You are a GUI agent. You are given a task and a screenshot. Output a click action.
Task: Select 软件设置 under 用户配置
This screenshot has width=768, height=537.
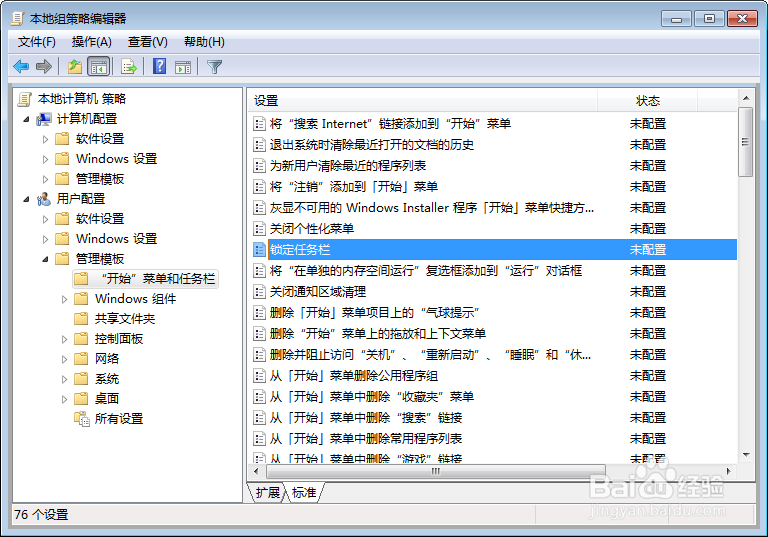100,219
